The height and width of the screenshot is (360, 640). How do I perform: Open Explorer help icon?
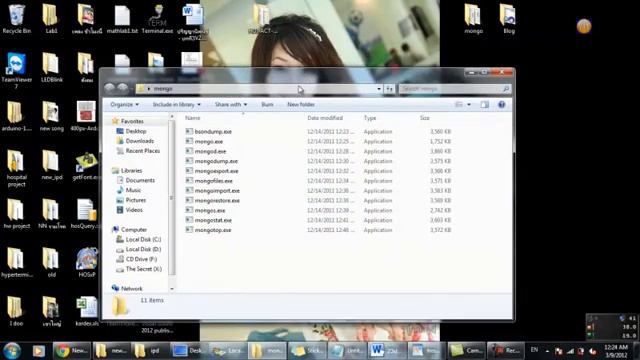tap(502, 104)
